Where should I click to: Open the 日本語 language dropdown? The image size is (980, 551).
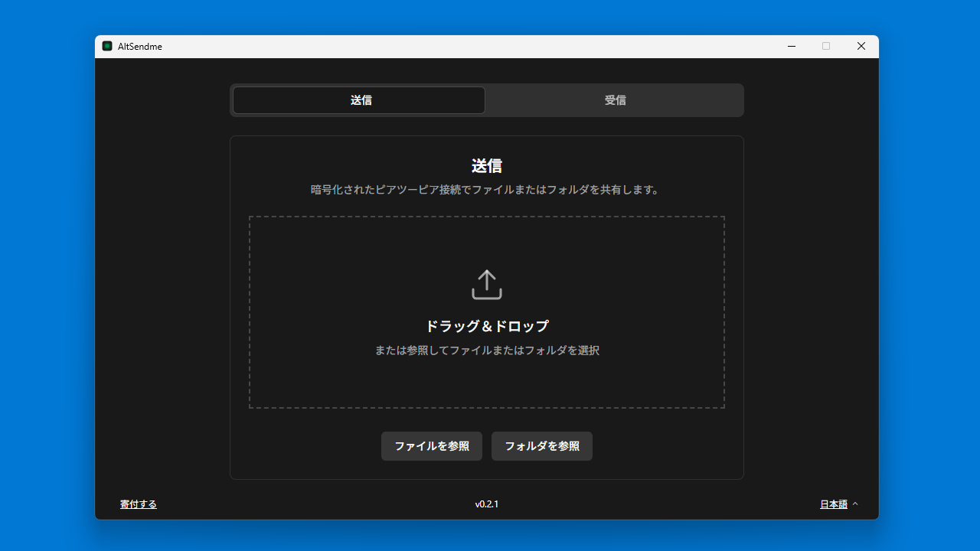click(x=833, y=504)
